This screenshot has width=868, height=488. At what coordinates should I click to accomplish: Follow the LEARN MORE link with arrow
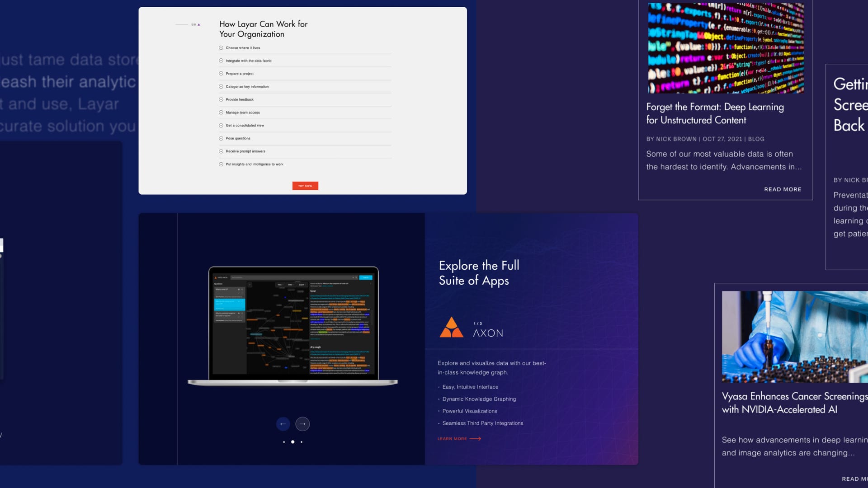459,439
